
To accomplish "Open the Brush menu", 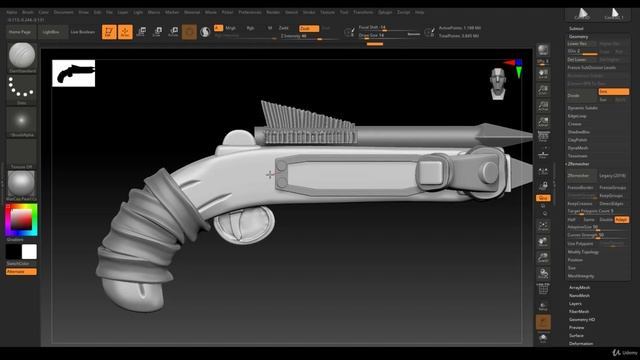I will (x=28, y=12).
